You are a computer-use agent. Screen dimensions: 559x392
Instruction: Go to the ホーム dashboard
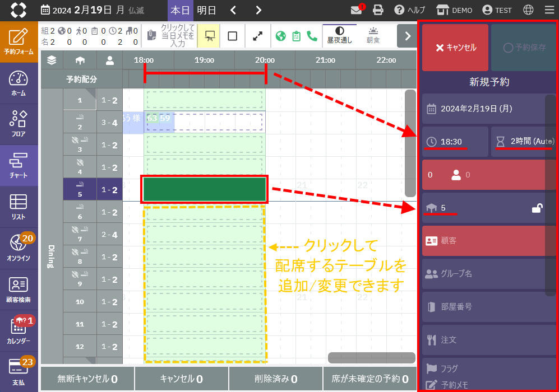coord(19,83)
